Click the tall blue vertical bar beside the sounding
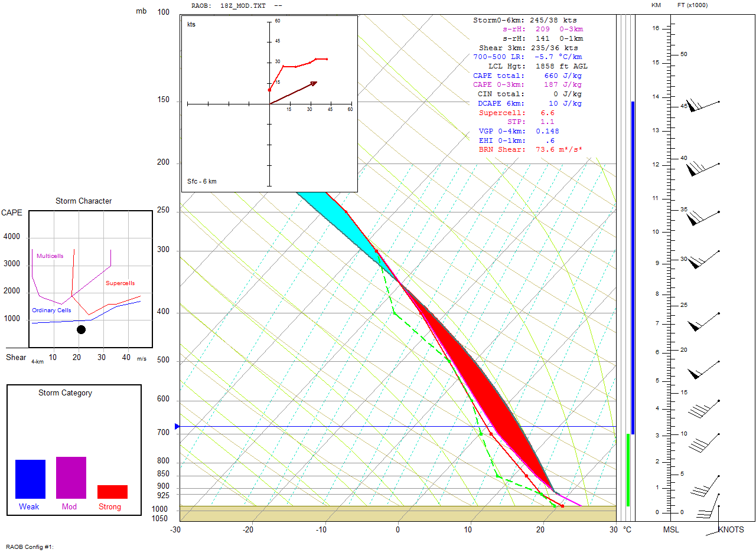Screen dimensions: 756x556 [633, 266]
